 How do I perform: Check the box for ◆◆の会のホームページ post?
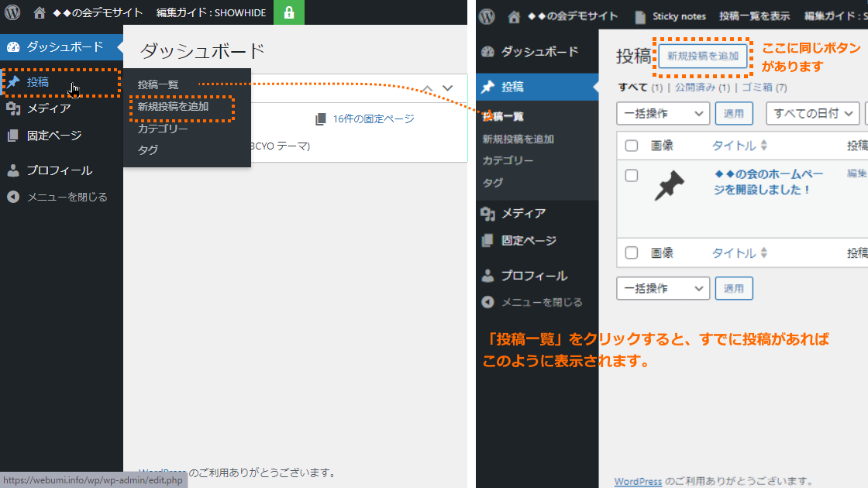pyautogui.click(x=632, y=176)
